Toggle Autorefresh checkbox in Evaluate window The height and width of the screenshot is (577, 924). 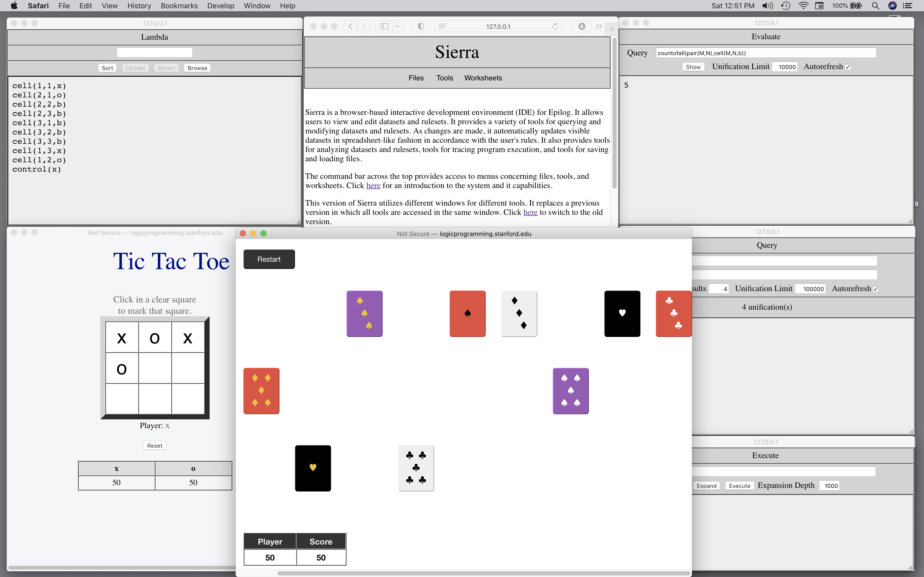point(848,67)
